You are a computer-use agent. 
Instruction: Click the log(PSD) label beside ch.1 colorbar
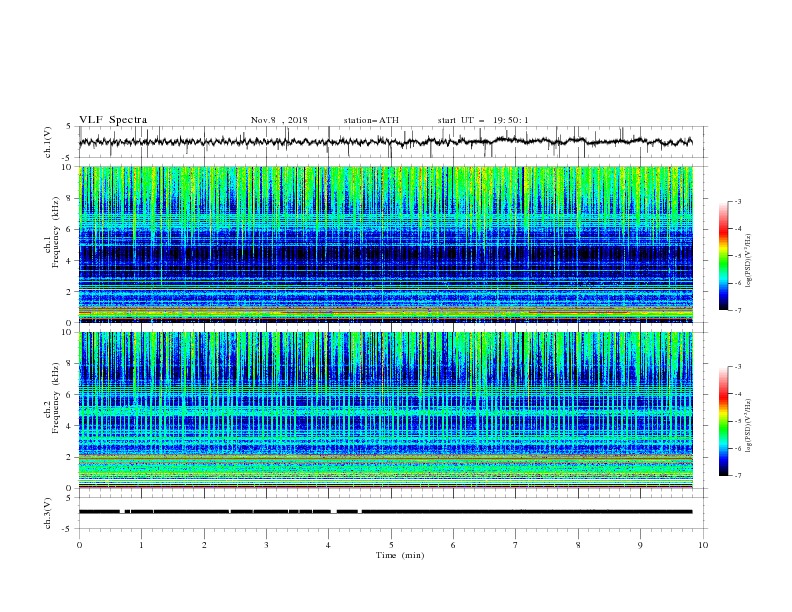[749, 261]
